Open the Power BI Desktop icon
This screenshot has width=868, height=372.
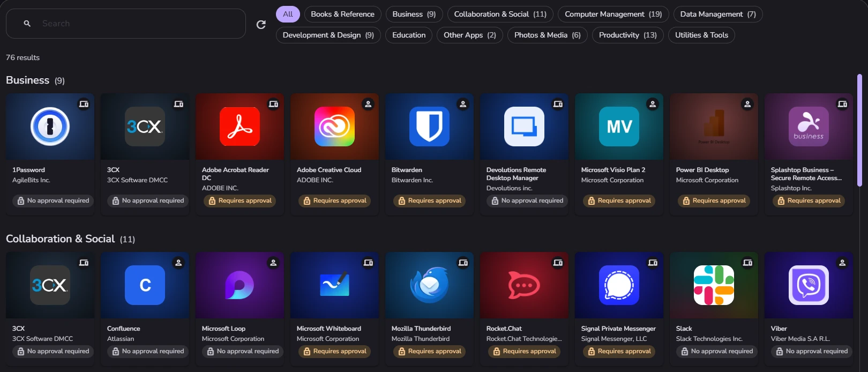pyautogui.click(x=714, y=127)
